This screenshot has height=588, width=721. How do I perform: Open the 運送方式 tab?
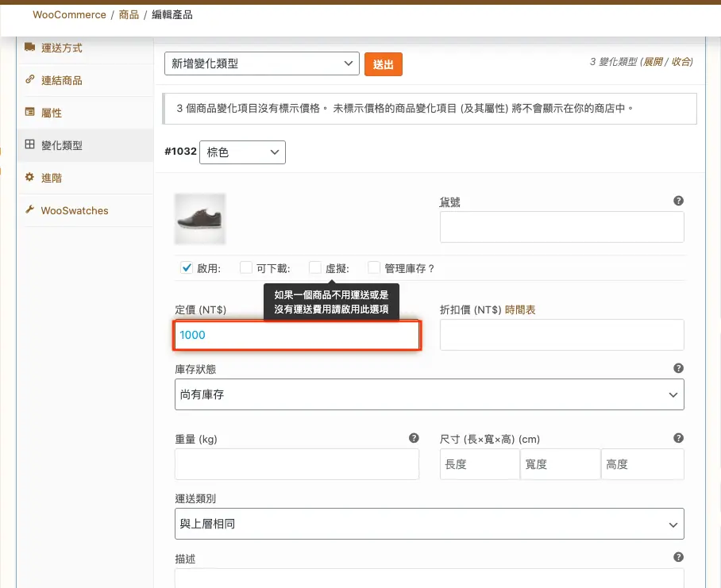85,48
